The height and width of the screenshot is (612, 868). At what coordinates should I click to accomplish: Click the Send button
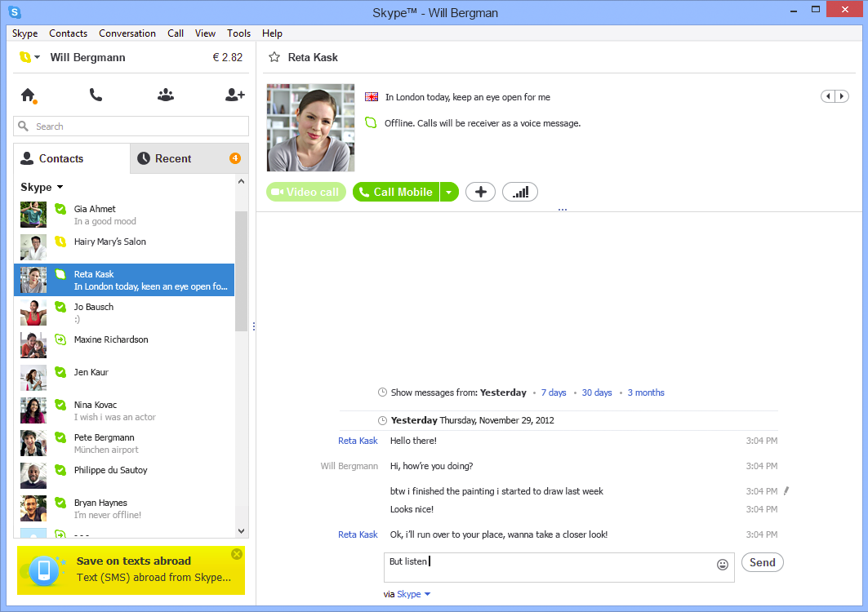[762, 562]
